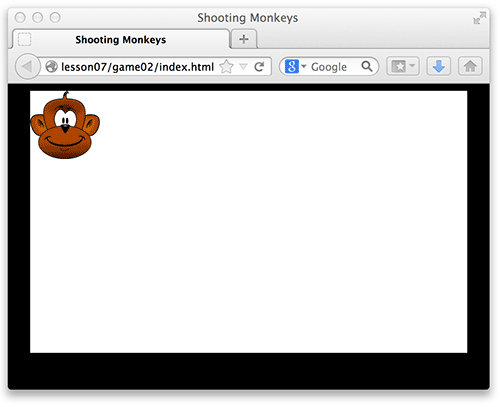Viewport: 500px width, 407px height.
Task: Click the blank tab favicon placeholder
Action: click(24, 39)
